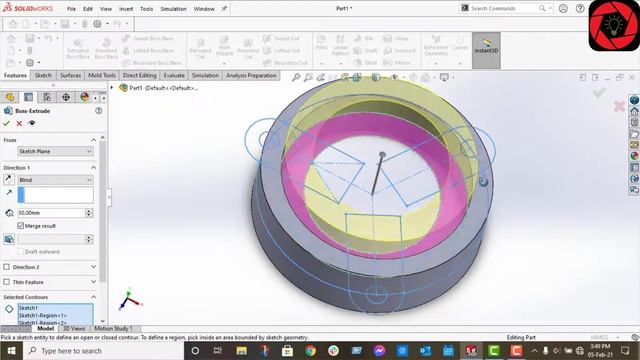The height and width of the screenshot is (360, 640).
Task: Open the Window menu
Action: [204, 9]
